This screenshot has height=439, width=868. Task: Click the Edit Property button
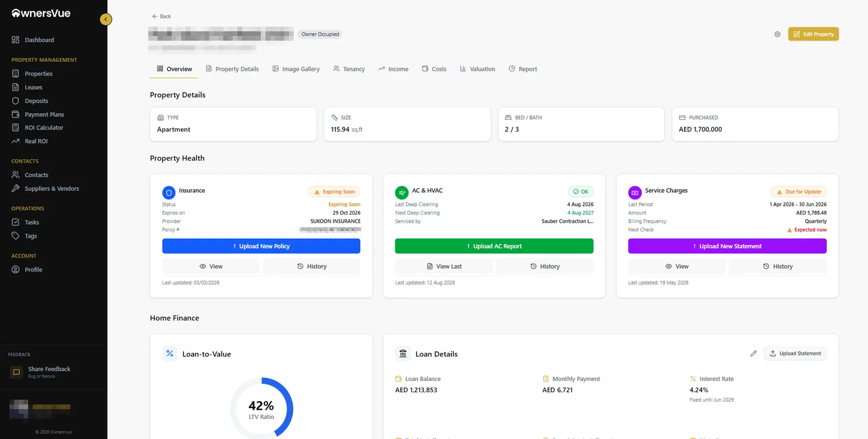[x=813, y=34]
